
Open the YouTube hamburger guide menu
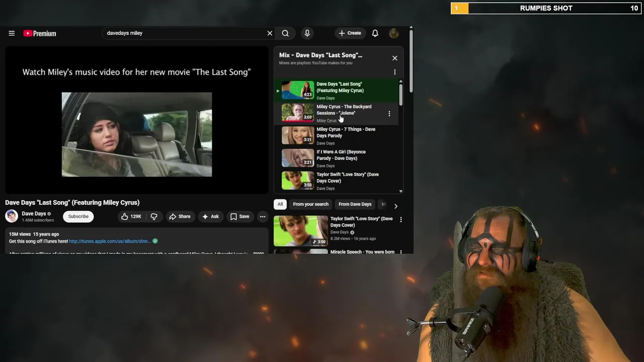[12, 33]
